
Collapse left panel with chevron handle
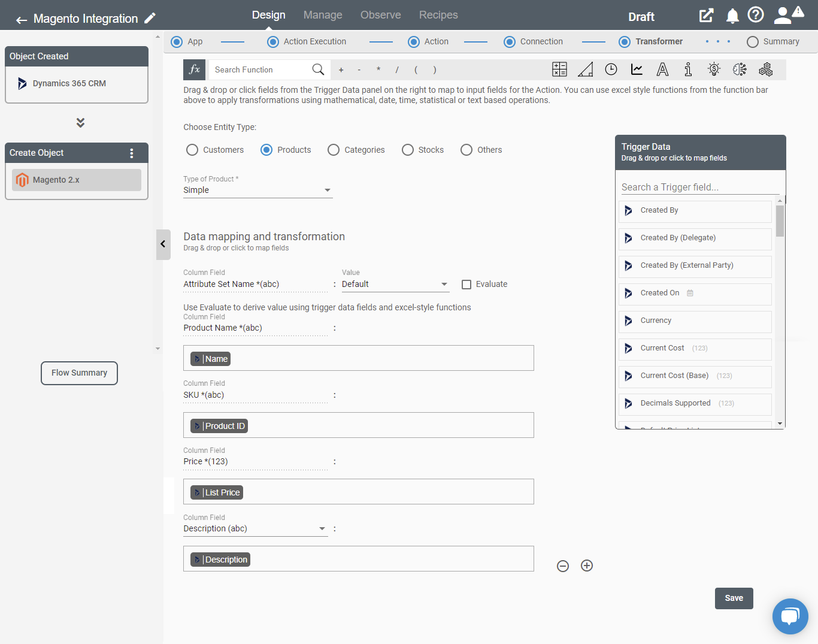163,244
